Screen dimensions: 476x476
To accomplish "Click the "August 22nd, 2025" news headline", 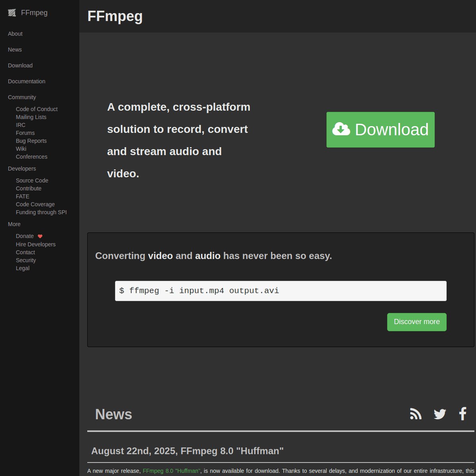I will click(x=187, y=451).
